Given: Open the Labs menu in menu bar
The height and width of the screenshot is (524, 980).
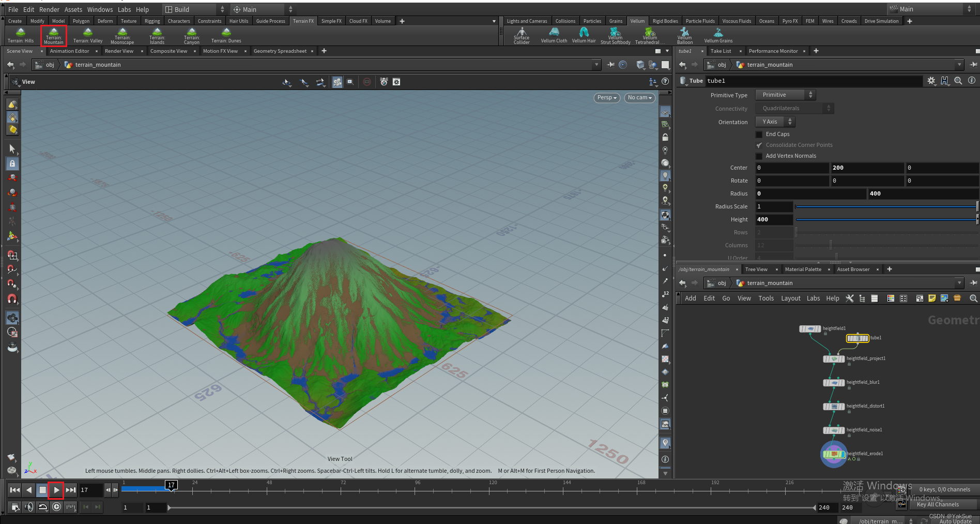Looking at the screenshot, I should 125,9.
